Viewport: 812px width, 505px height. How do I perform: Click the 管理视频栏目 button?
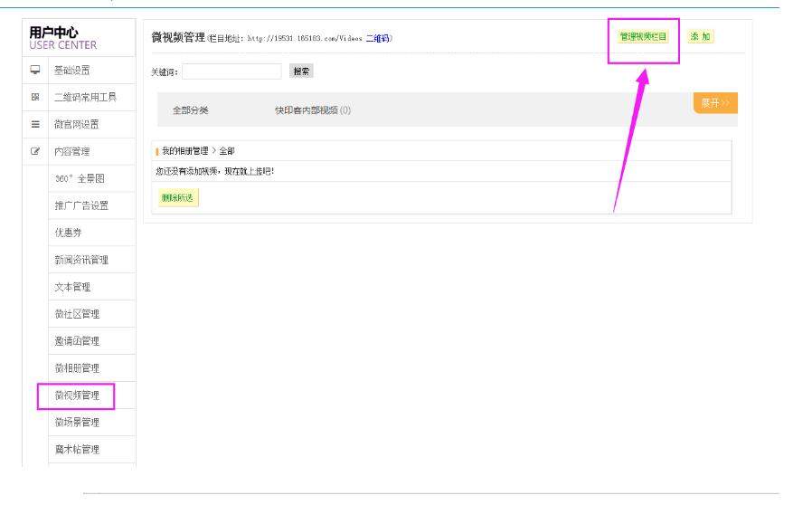(643, 37)
